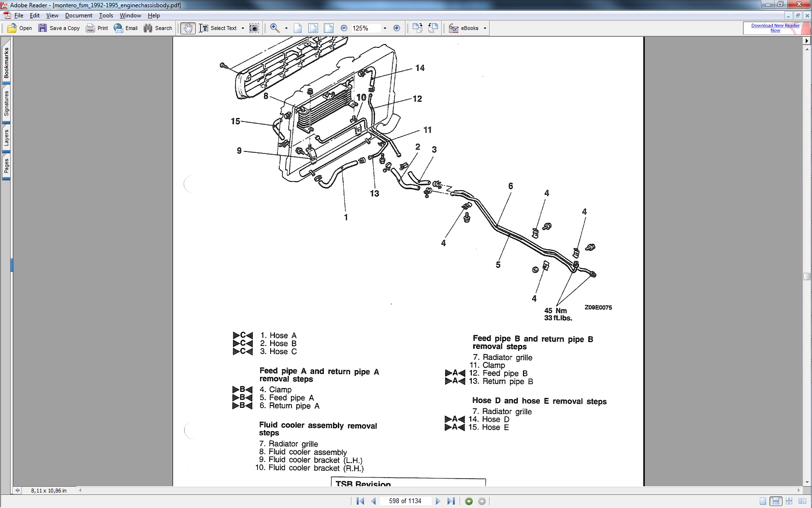Switch to single page layout

[763, 501]
